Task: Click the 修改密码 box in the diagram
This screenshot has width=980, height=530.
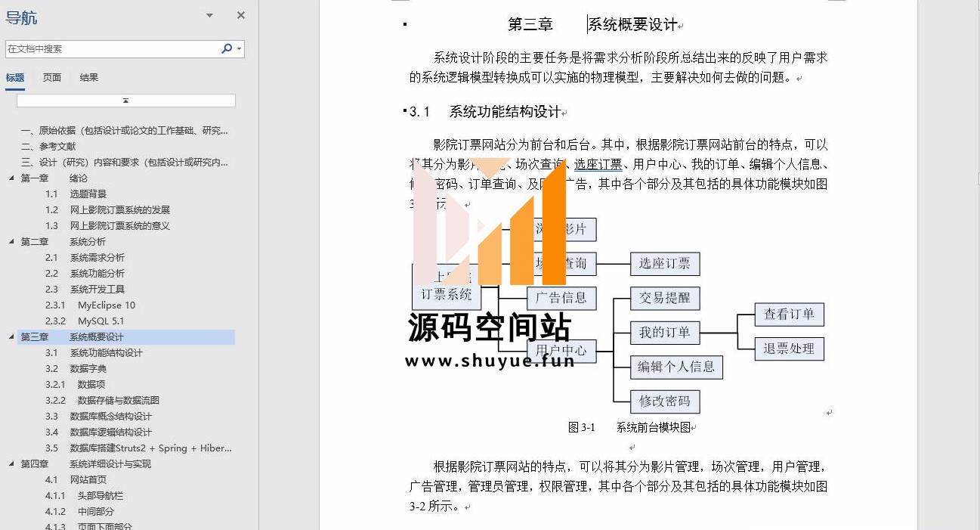Action: 665,401
